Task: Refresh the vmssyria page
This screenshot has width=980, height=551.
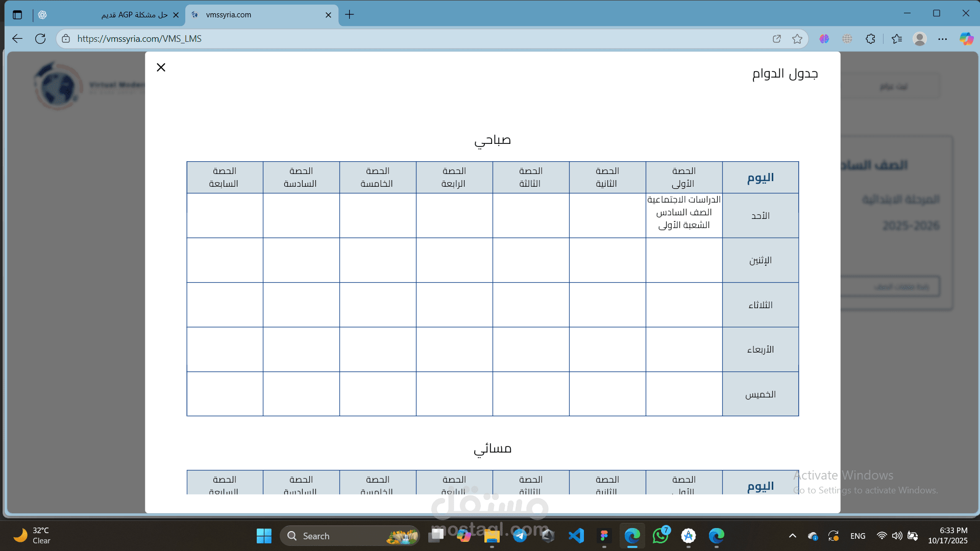Action: point(40,39)
